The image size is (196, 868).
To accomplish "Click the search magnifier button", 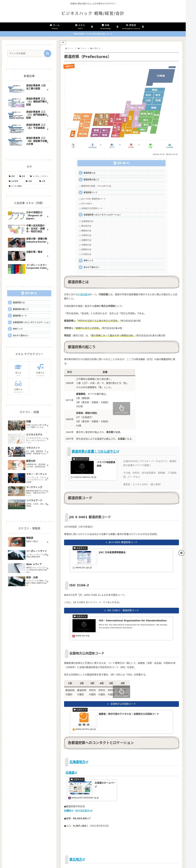I will tap(47, 53).
